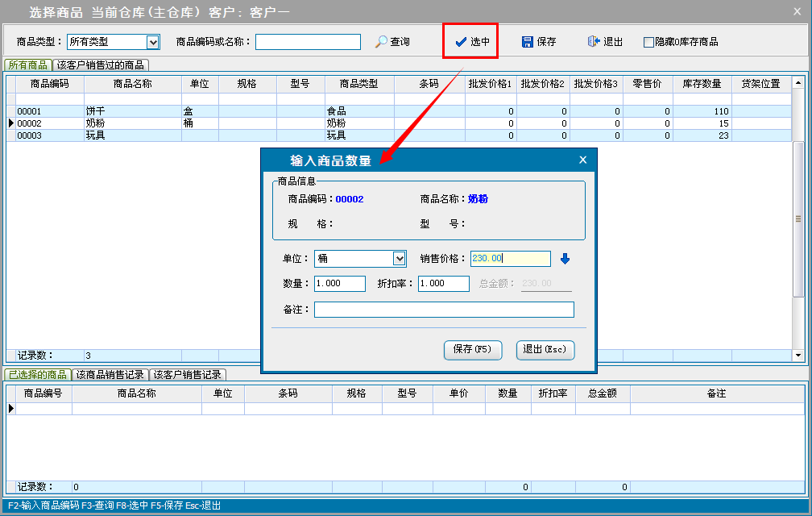Switch to 该客户销售过的商品 tab
The image size is (812, 516).
101,65
